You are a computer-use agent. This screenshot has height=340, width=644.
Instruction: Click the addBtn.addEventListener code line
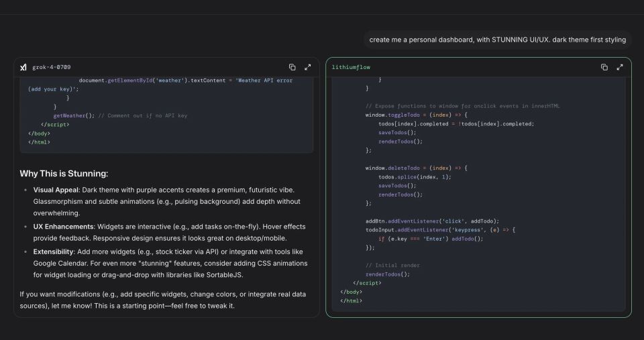432,221
